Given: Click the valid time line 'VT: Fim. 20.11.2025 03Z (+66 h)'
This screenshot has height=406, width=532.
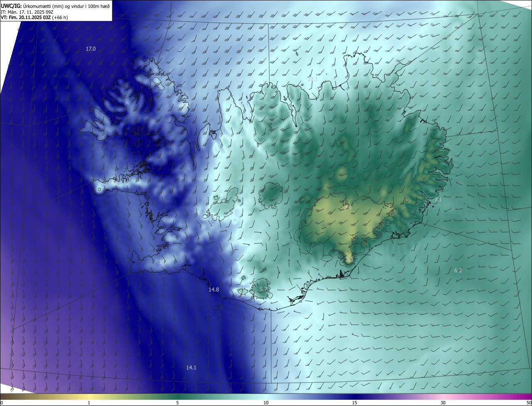Looking at the screenshot, I should coord(34,17).
